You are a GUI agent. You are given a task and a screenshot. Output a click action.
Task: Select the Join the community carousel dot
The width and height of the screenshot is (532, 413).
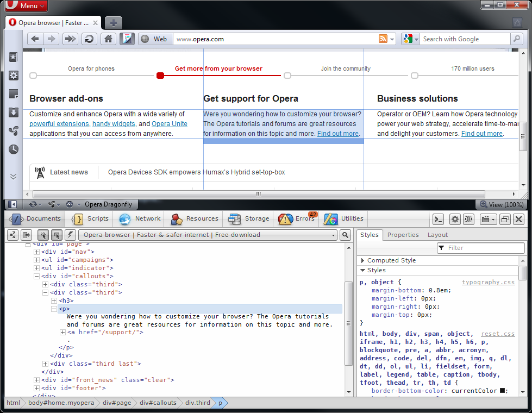tap(287, 76)
